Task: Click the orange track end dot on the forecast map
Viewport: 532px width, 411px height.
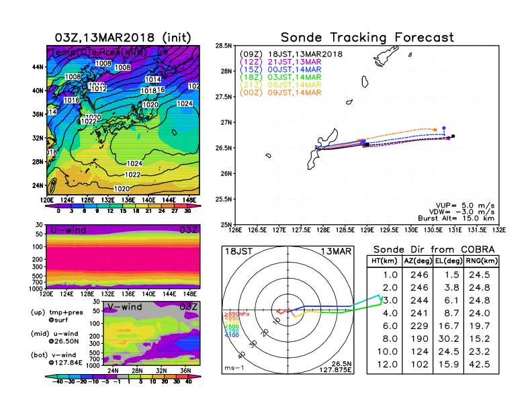Action: (435, 130)
